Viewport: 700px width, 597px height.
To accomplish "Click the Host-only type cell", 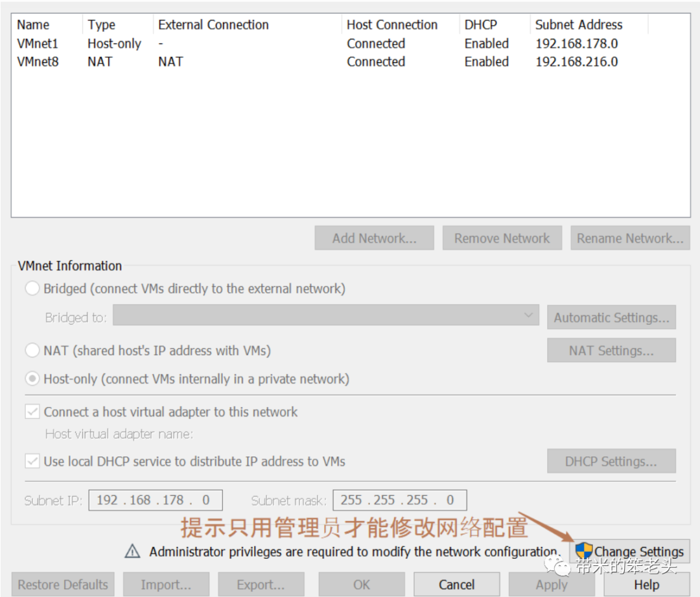I will pos(114,43).
